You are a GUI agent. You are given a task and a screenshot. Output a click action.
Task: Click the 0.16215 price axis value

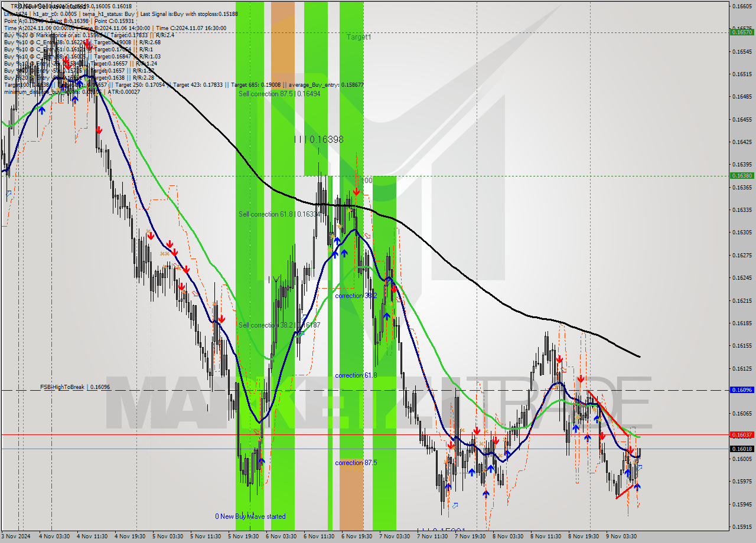click(742, 300)
